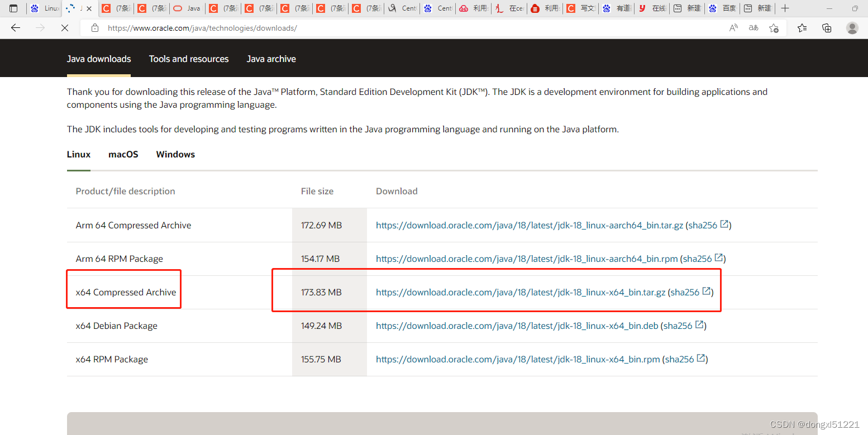Open external icon beside aarch64 rpm sha256

[719, 257]
